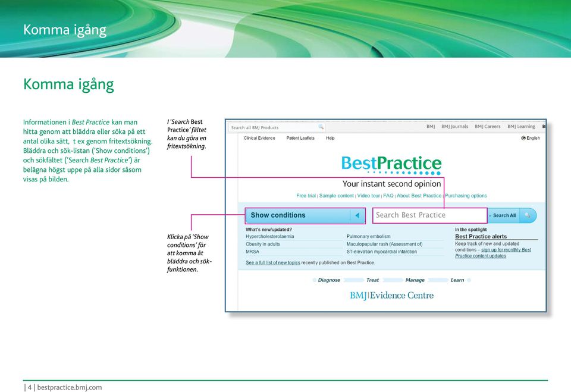Viewport: 571px width, 392px height.
Task: Click the BMJ products search magnifier icon
Action: [321, 127]
